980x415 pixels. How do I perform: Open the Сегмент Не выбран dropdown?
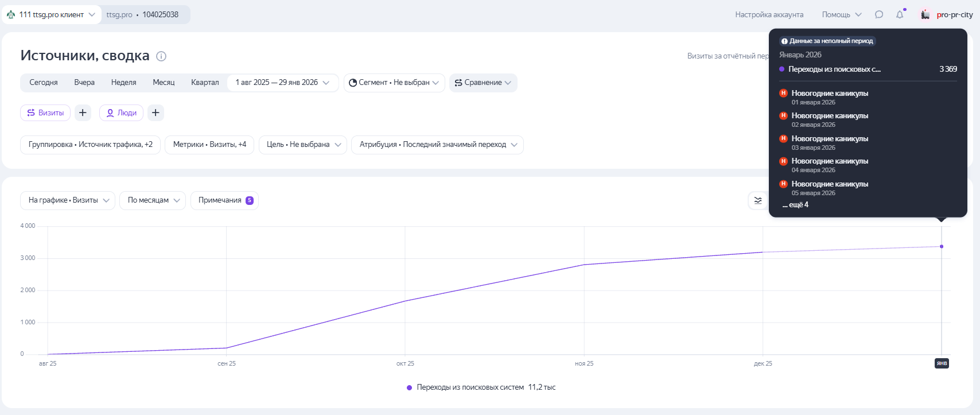(x=394, y=83)
